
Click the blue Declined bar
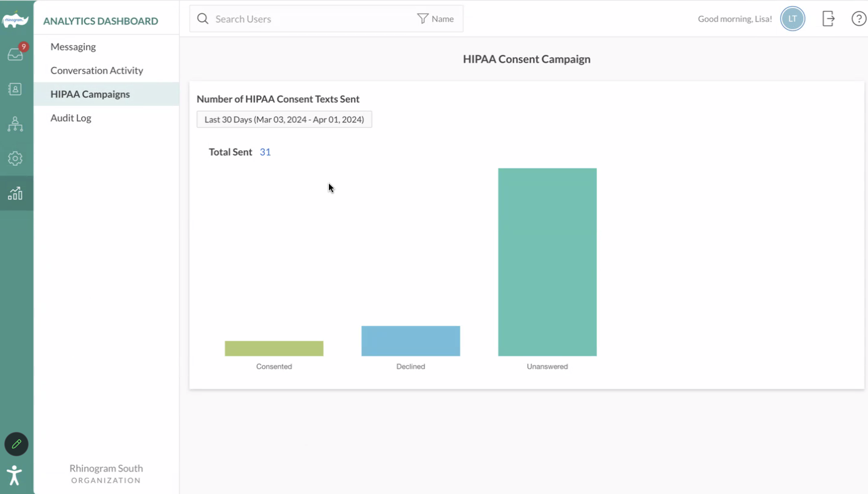point(410,341)
